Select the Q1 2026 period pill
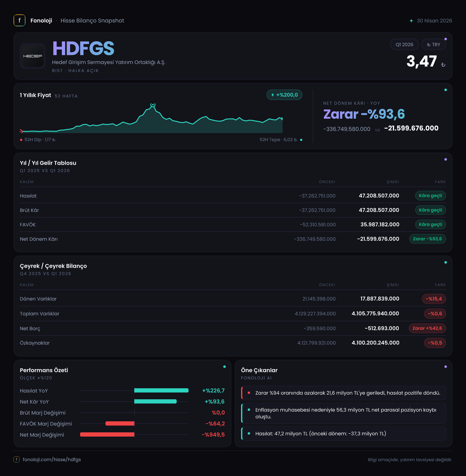 [x=404, y=45]
